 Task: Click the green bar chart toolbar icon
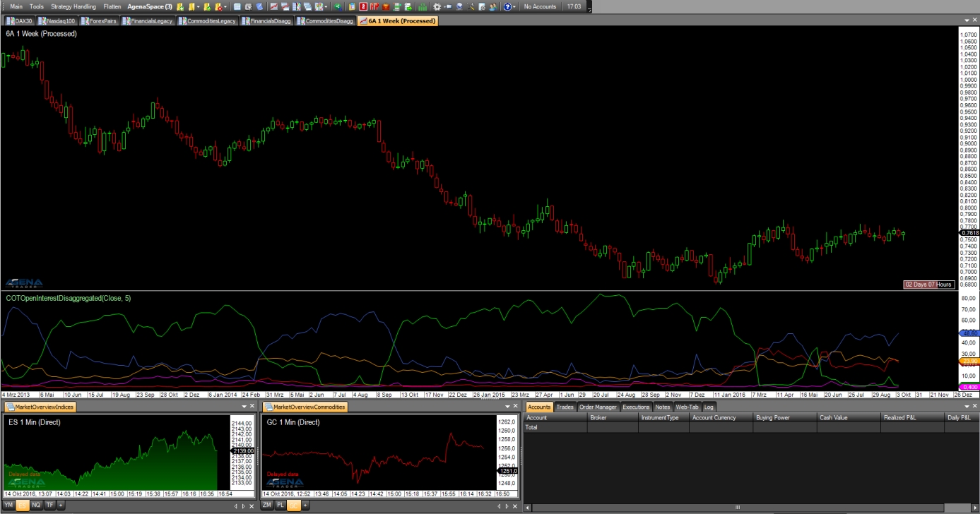(x=422, y=6)
